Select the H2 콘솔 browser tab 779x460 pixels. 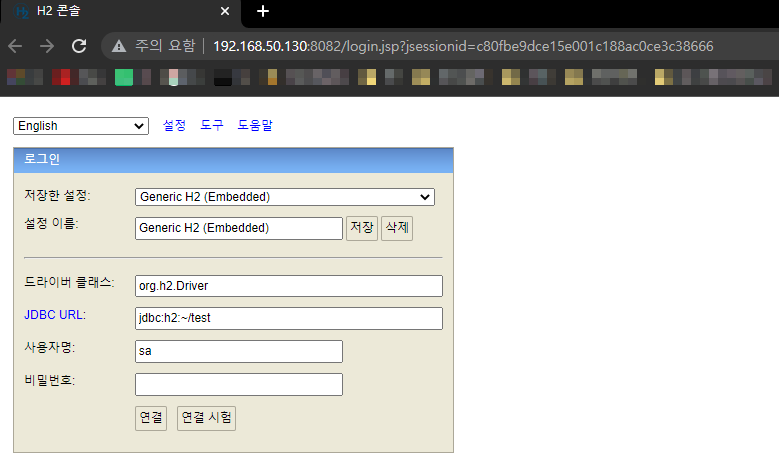[x=121, y=11]
